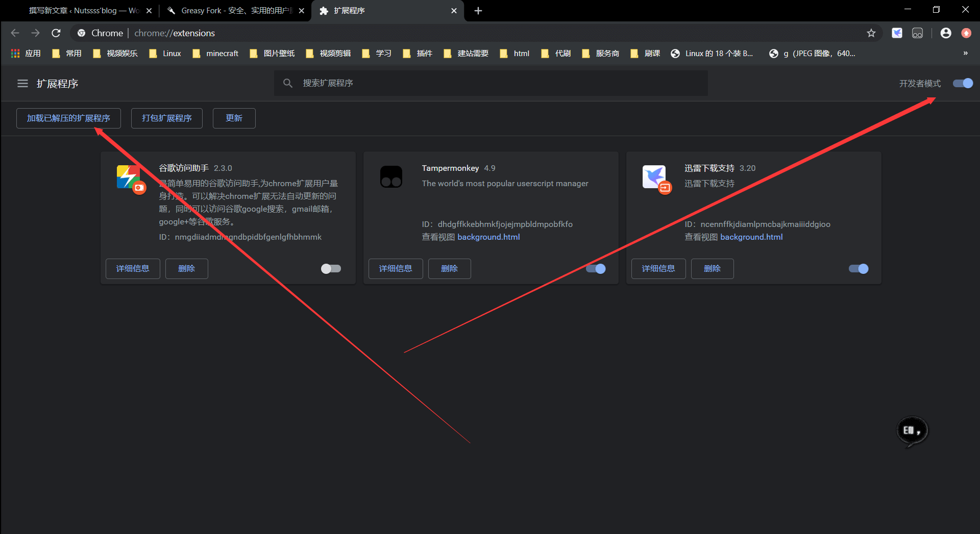Remove 迅雷下载支持 with 删除 button
This screenshot has width=980, height=534.
click(x=712, y=269)
